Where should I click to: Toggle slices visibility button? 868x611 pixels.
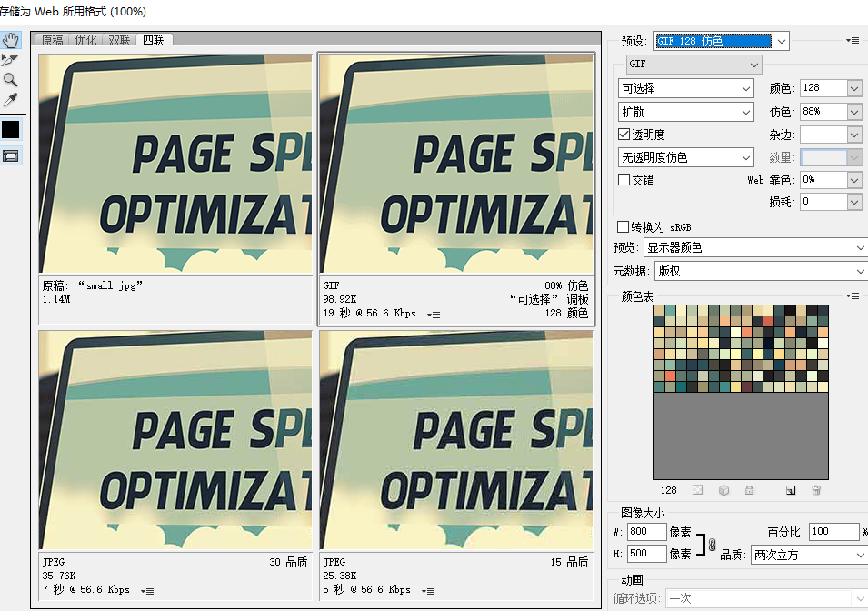point(11,156)
